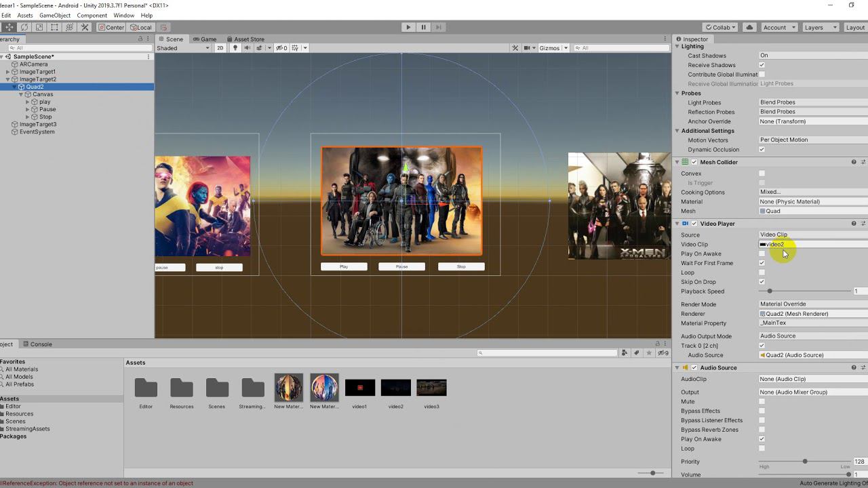Toggle scene lighting bulb icon

[235, 48]
